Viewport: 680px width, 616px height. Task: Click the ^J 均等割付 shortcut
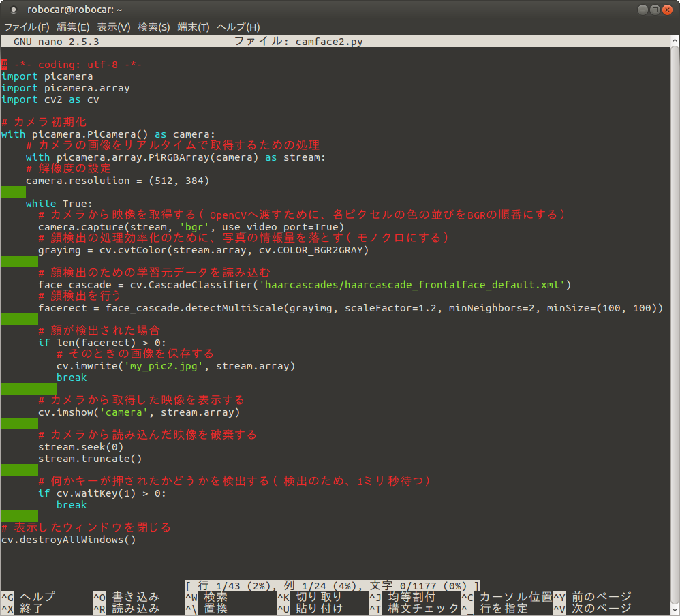pyautogui.click(x=403, y=597)
